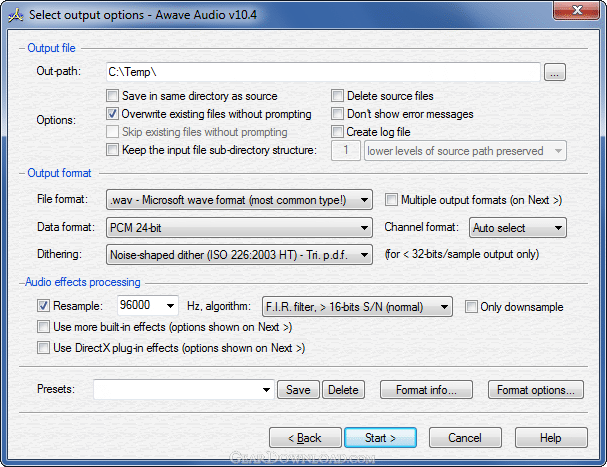The width and height of the screenshot is (607, 467).
Task: Expand the Channel format Auto select dropdown
Action: tap(518, 228)
